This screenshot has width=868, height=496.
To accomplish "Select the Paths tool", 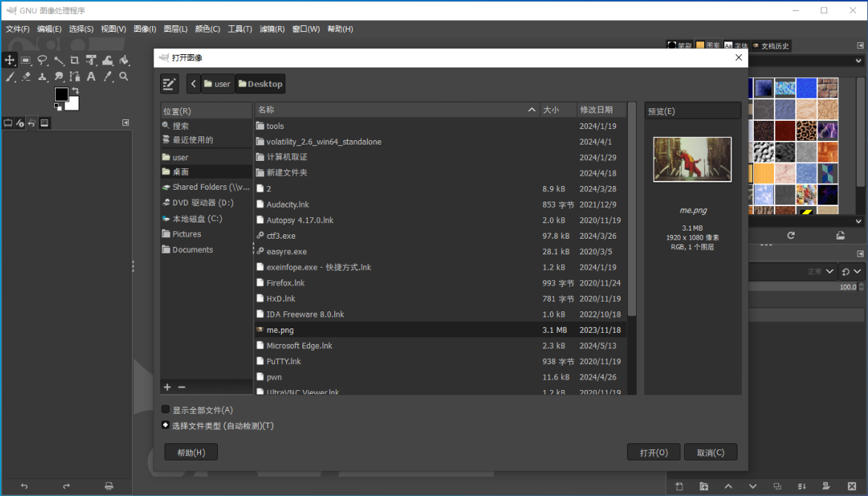I will 75,76.
